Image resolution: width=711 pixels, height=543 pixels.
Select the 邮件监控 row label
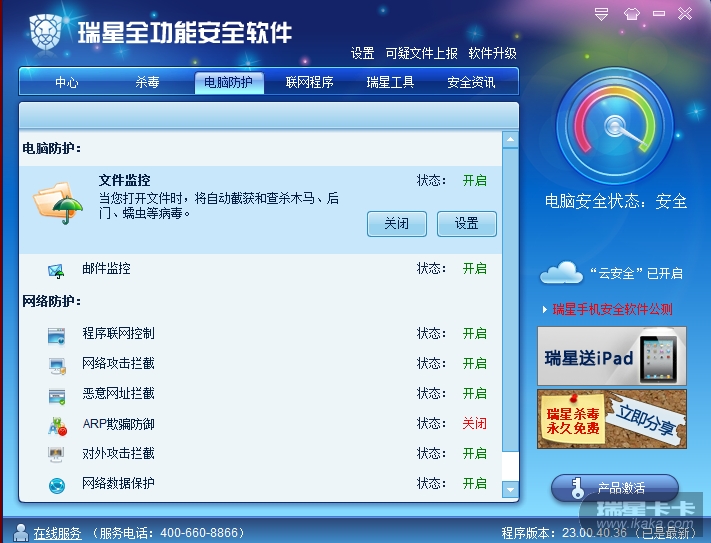tap(106, 269)
